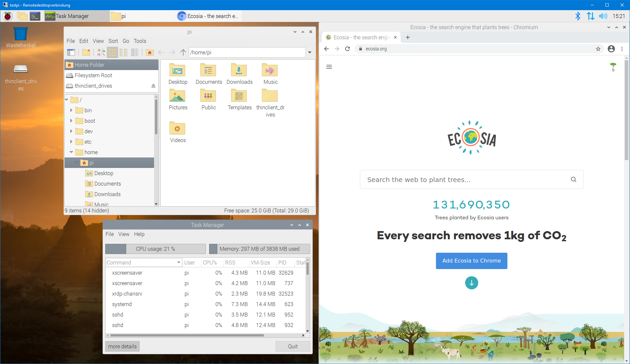This screenshot has width=630, height=364.
Task: Click Add Ecosia to Chrome button
Action: point(471,261)
